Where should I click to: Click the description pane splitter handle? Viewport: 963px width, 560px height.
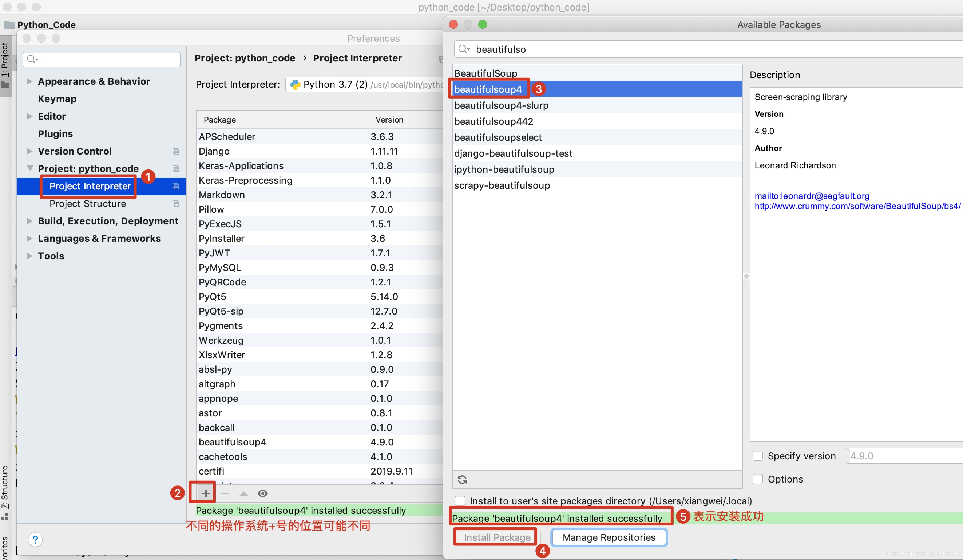pos(746,276)
